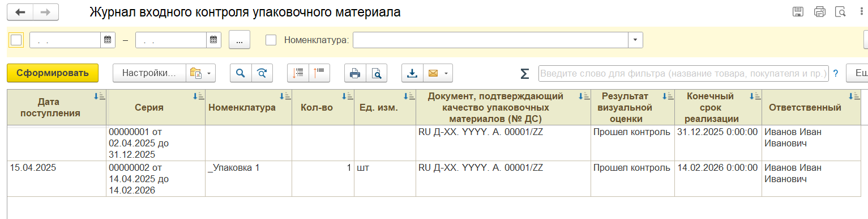The width and height of the screenshot is (868, 219).
Task: Open the title bar print preview icon
Action: [841, 12]
